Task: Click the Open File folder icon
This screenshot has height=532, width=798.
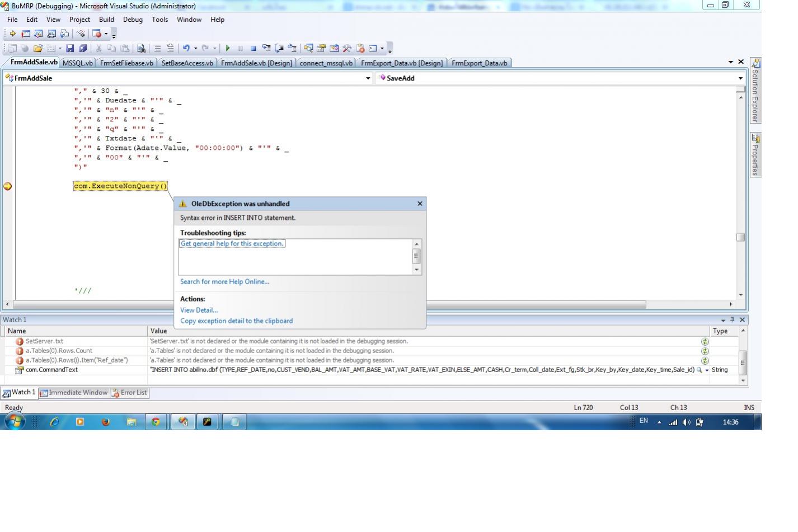Action: (37, 49)
